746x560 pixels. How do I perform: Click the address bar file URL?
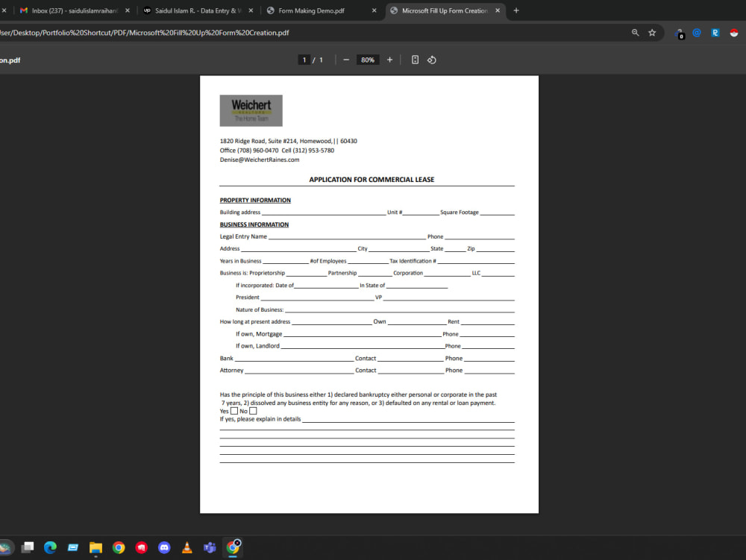(x=145, y=33)
